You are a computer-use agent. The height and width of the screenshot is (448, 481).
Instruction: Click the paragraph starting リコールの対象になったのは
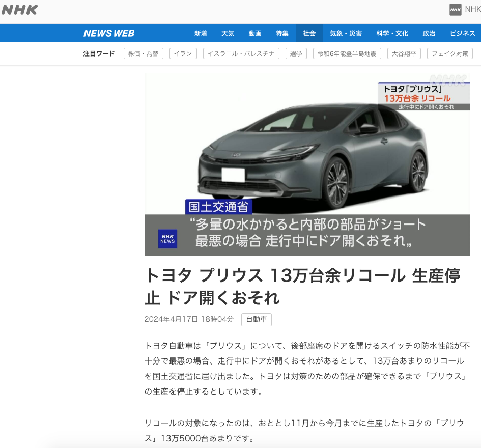click(304, 431)
